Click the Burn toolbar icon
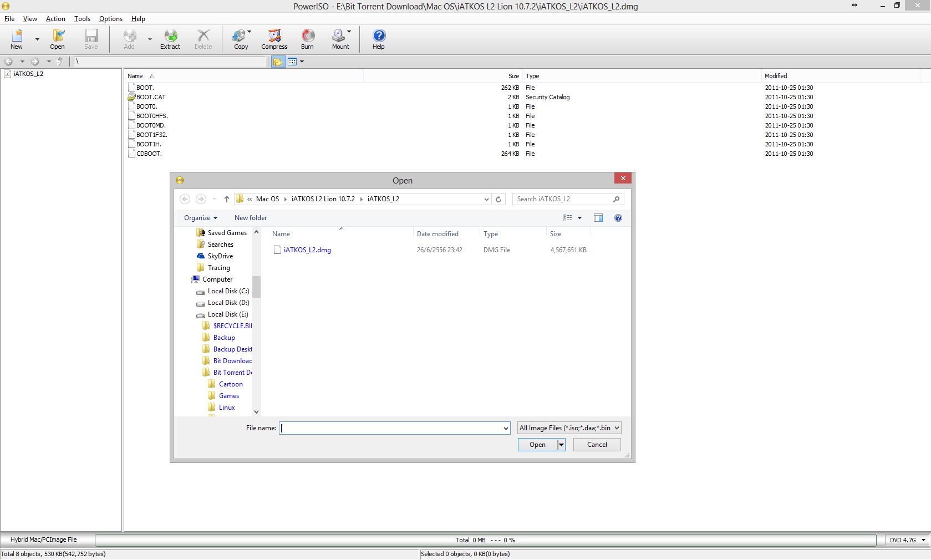The height and width of the screenshot is (560, 931). point(308,39)
